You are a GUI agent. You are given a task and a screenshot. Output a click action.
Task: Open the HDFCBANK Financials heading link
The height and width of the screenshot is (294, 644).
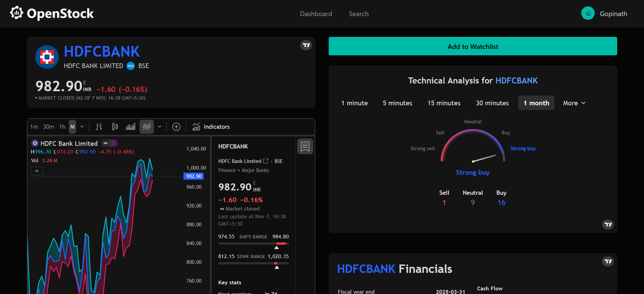pyautogui.click(x=366, y=269)
